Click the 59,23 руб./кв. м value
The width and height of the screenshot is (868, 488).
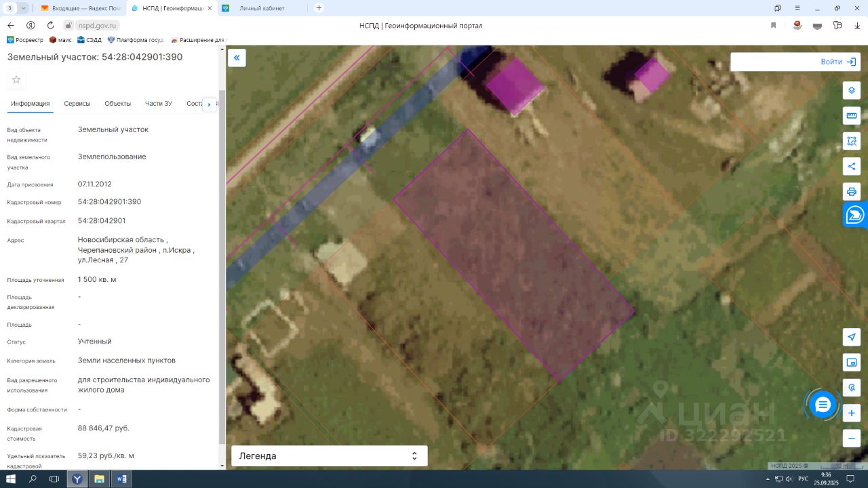click(x=106, y=456)
